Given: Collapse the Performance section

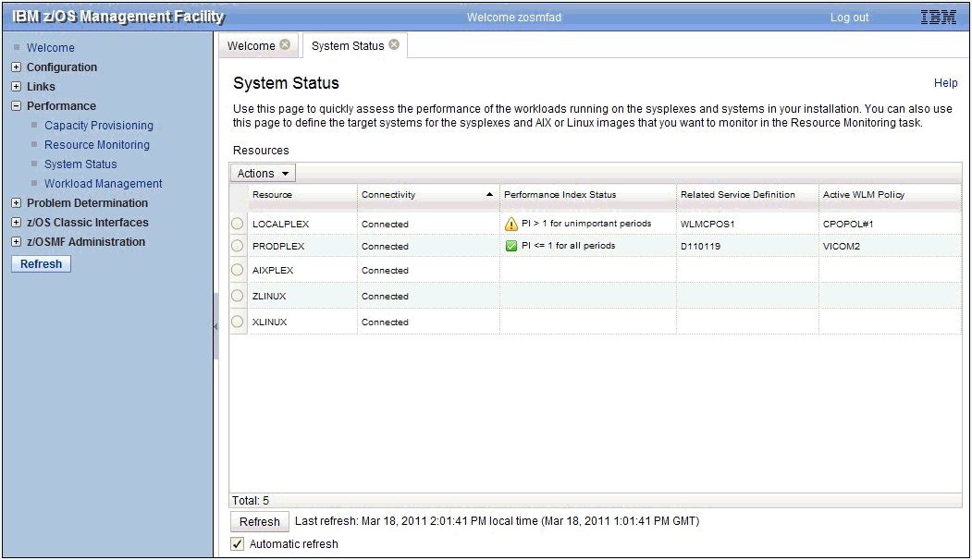Looking at the screenshot, I should click(16, 105).
